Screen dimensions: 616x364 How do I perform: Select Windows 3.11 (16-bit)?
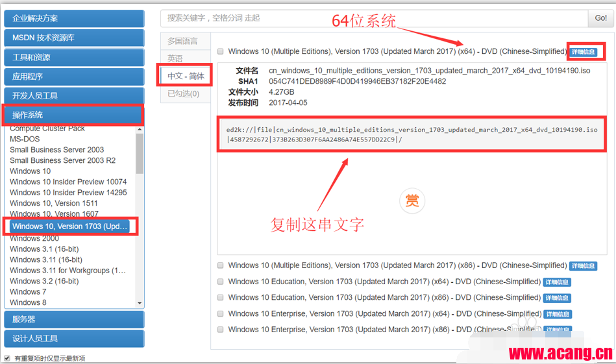tap(46, 260)
